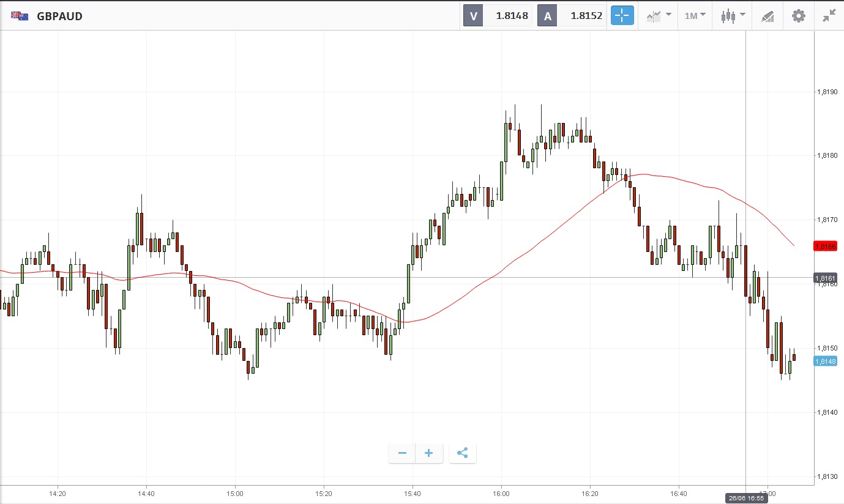Open chart settings gear

(x=799, y=16)
